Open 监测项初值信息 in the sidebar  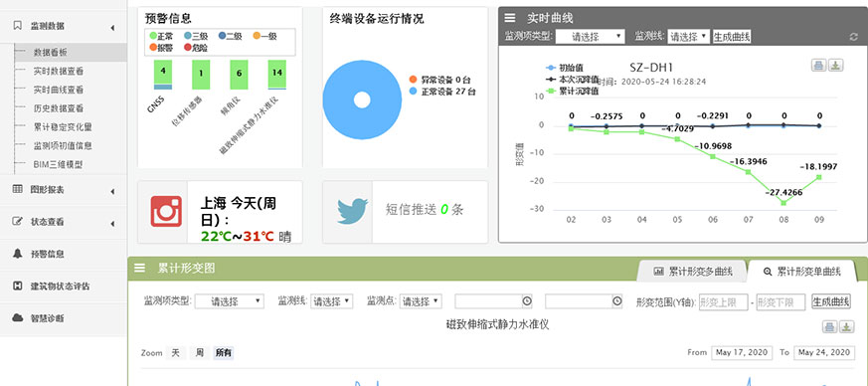[63, 145]
